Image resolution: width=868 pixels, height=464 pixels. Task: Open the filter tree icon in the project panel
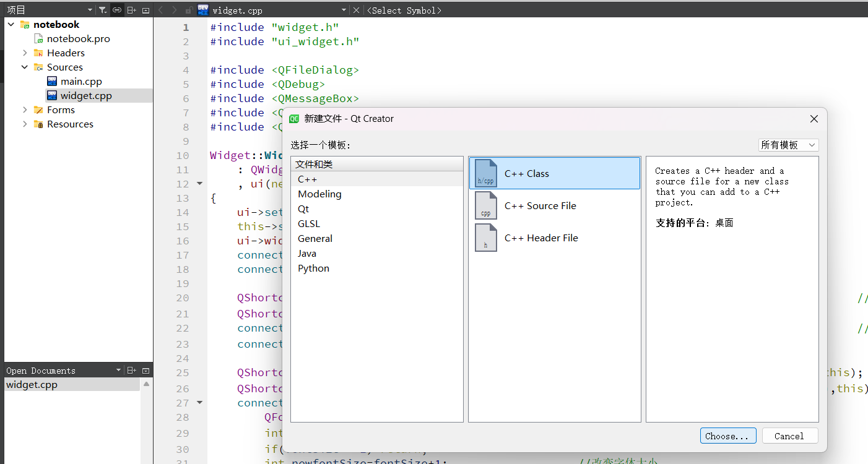click(x=103, y=10)
